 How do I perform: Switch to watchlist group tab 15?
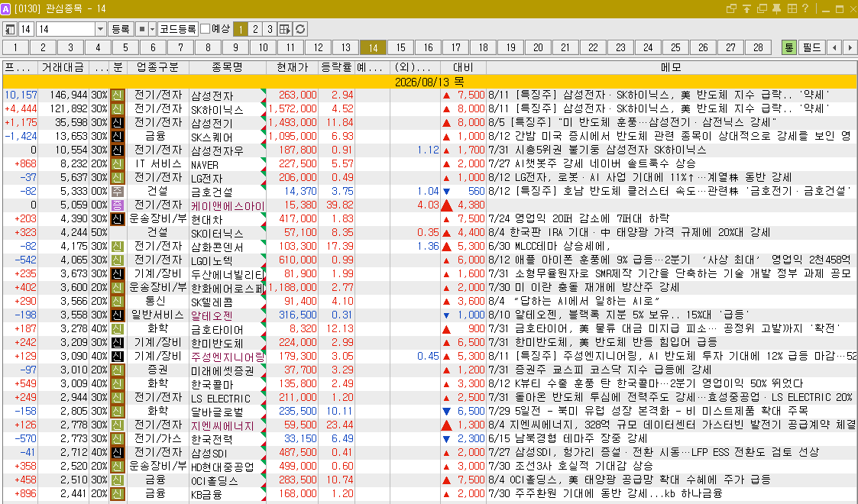[x=400, y=47]
